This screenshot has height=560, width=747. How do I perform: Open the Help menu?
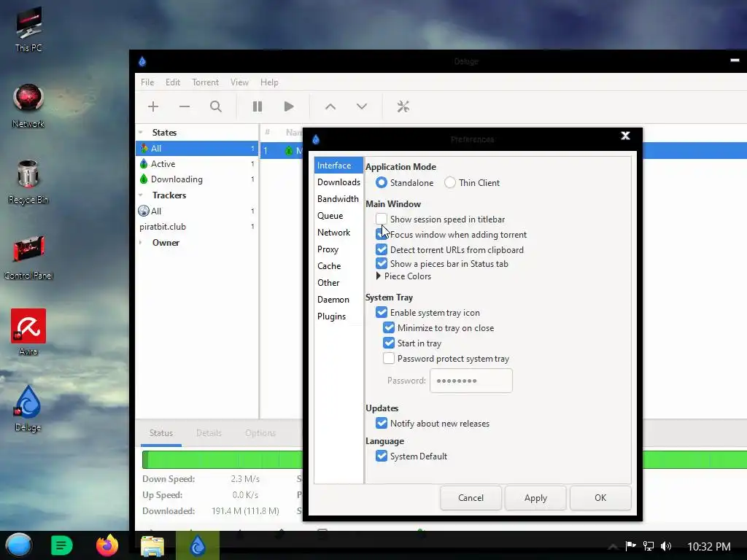point(269,82)
